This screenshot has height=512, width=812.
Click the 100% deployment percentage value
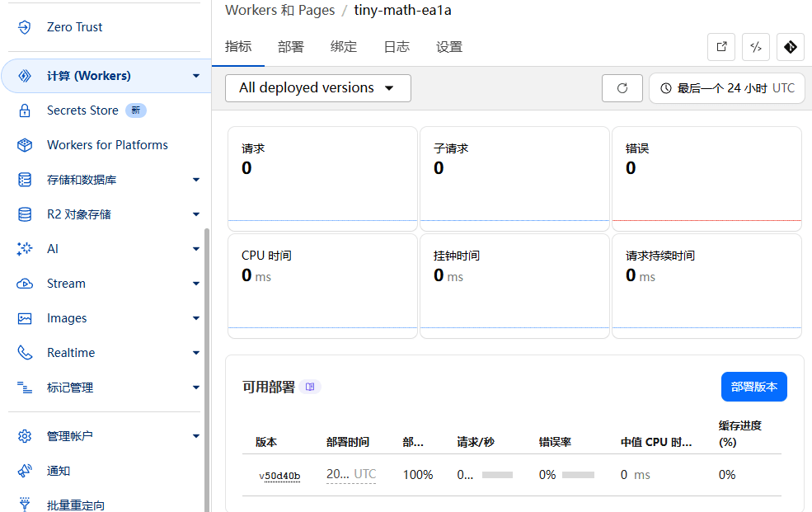point(418,475)
